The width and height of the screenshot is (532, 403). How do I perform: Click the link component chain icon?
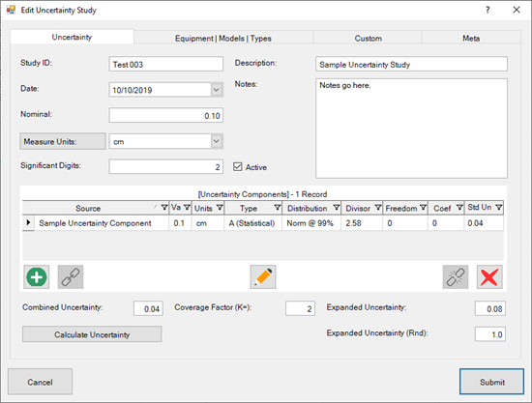pos(71,277)
